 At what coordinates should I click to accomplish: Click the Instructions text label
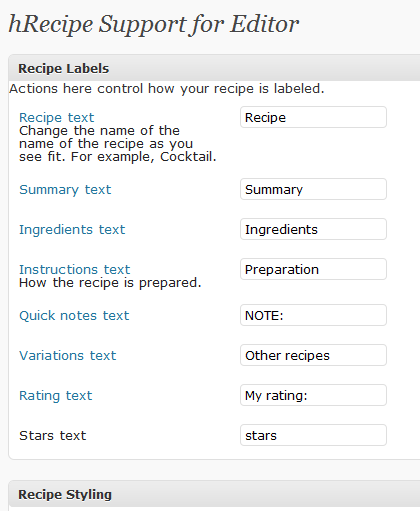pyautogui.click(x=74, y=269)
